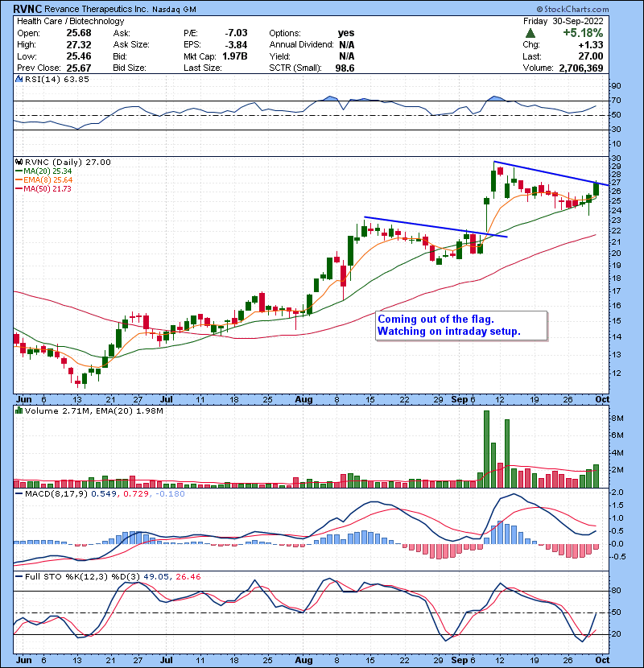Click the Low value 25.46
Image resolution: width=644 pixels, height=668 pixels.
(79, 56)
